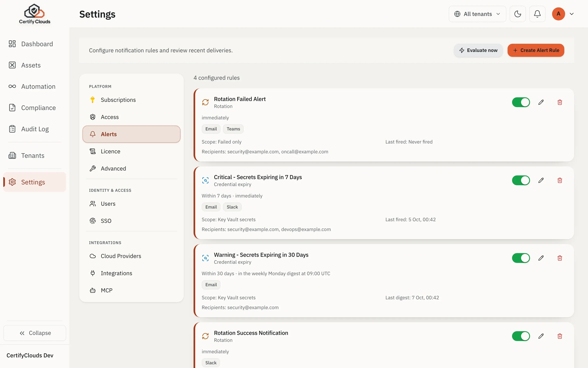Select Subscriptions settings section
The height and width of the screenshot is (368, 588).
click(131, 100)
